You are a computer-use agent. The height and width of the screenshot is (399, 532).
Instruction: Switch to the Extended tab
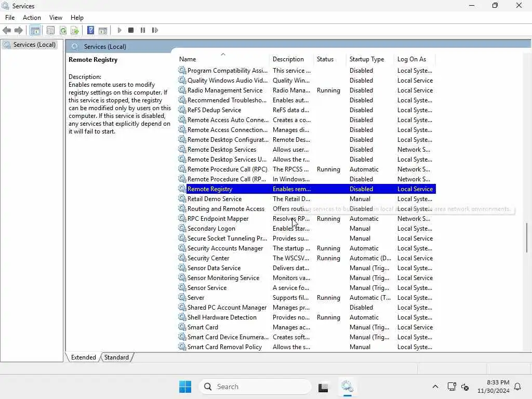[84, 357]
